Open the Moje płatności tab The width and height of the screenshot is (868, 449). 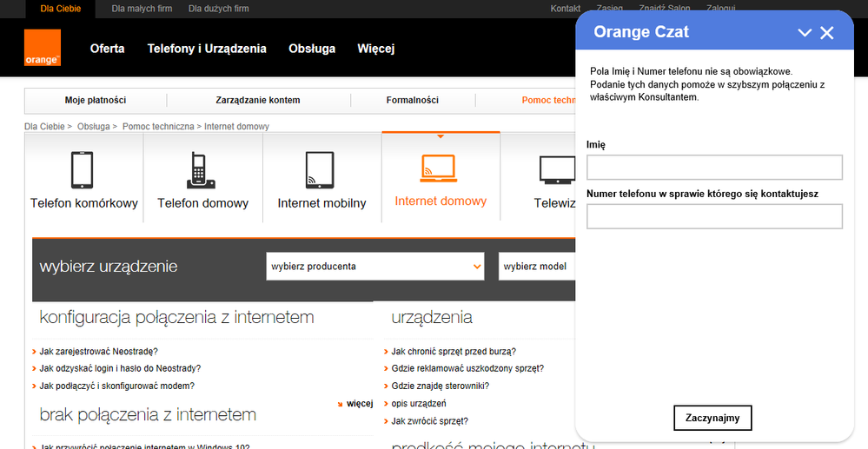[x=96, y=100]
